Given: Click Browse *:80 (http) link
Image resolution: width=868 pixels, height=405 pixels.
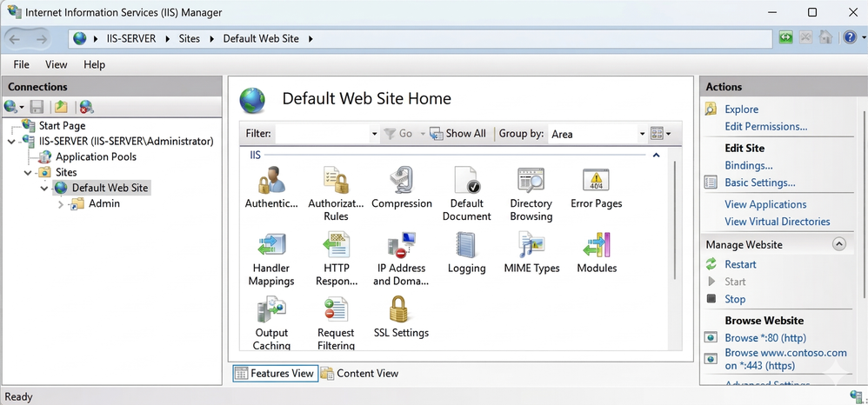Looking at the screenshot, I should click(x=765, y=337).
